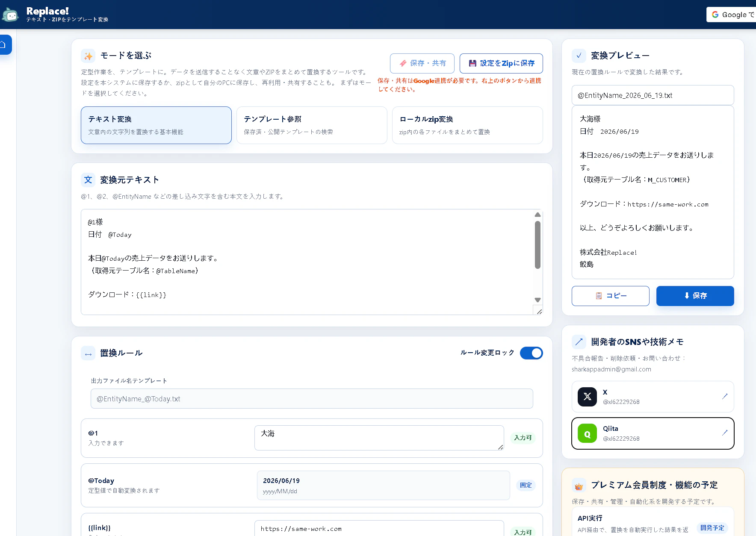Open the X @xl62229268 link card

pyautogui.click(x=653, y=397)
